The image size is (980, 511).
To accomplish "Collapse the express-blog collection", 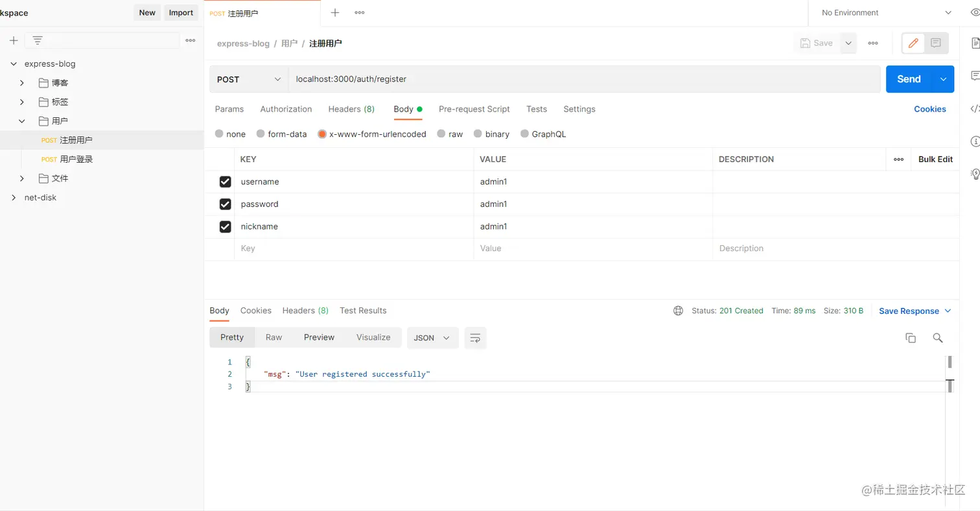I will tap(14, 64).
